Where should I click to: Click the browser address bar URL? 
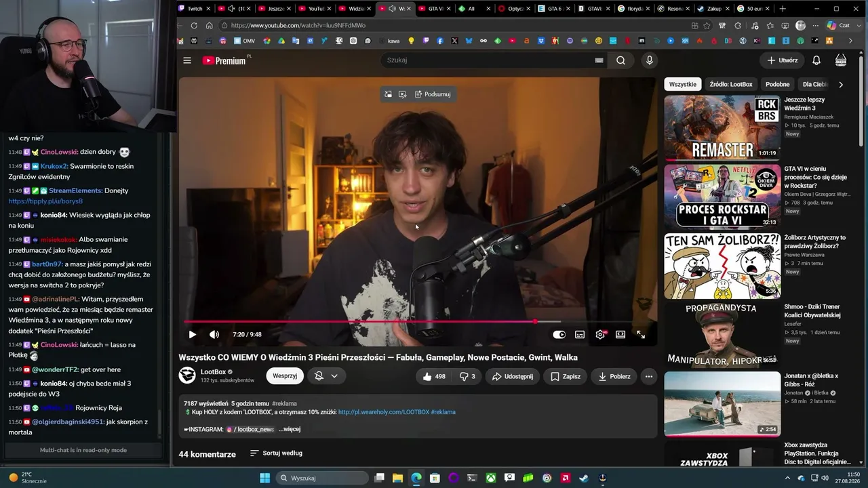coord(298,26)
